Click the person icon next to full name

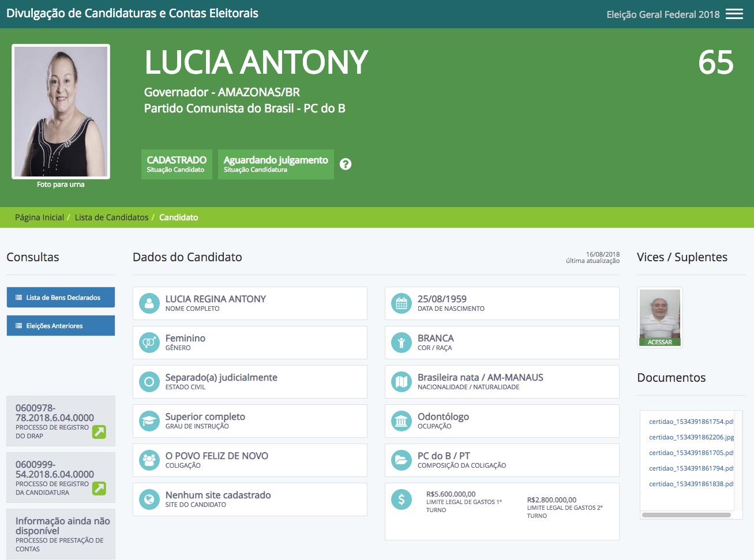click(x=149, y=303)
